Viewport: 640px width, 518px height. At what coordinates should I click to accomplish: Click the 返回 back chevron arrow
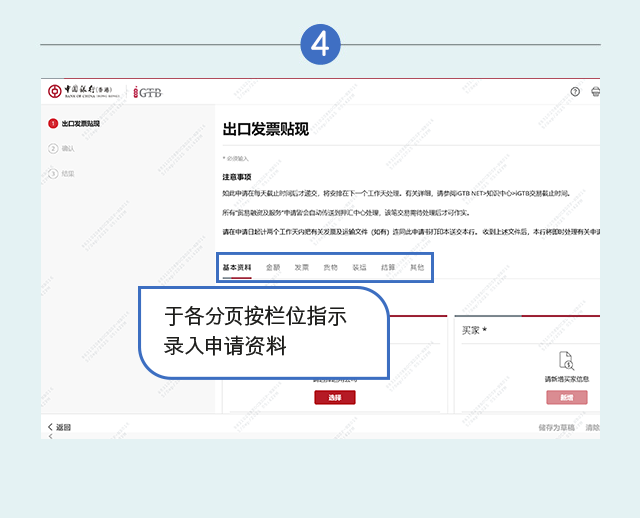(50, 427)
